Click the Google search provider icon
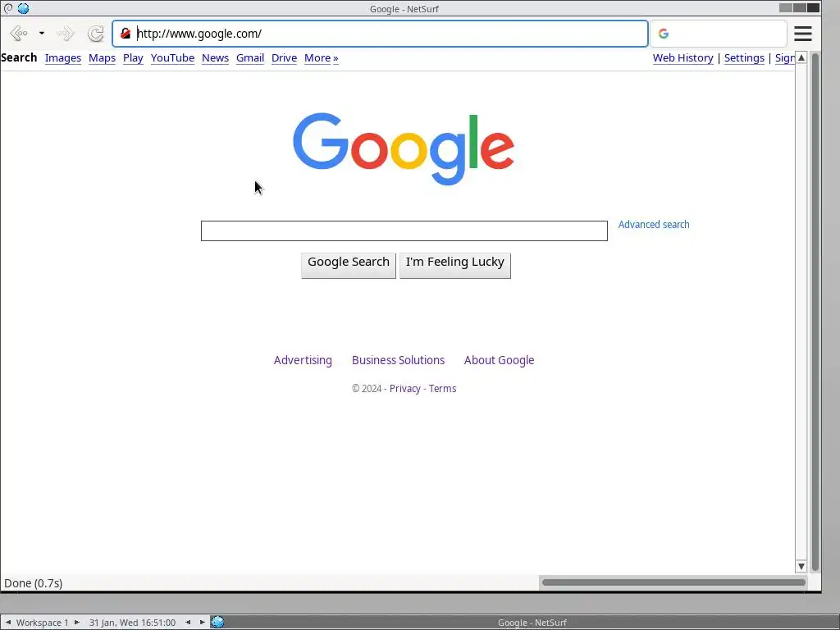 [663, 33]
